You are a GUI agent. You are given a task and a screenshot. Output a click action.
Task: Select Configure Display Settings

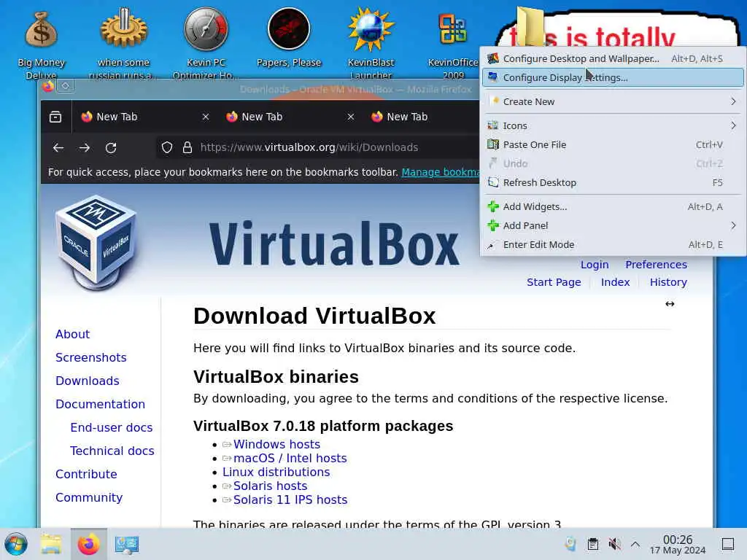pyautogui.click(x=613, y=77)
